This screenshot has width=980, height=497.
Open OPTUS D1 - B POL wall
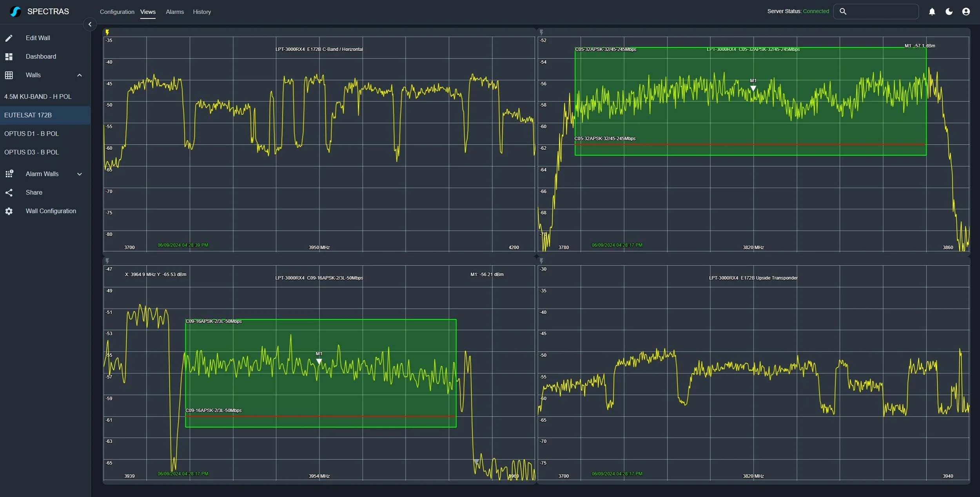(x=45, y=134)
